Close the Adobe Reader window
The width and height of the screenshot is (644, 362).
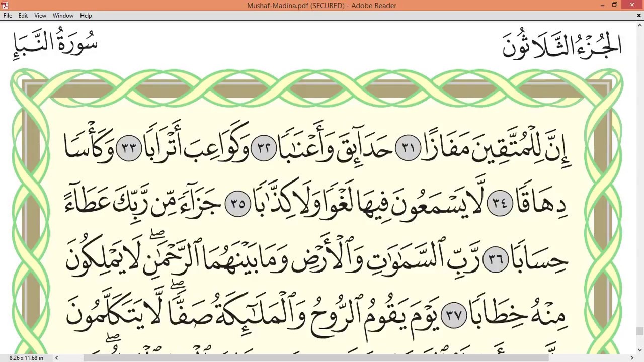click(x=632, y=5)
